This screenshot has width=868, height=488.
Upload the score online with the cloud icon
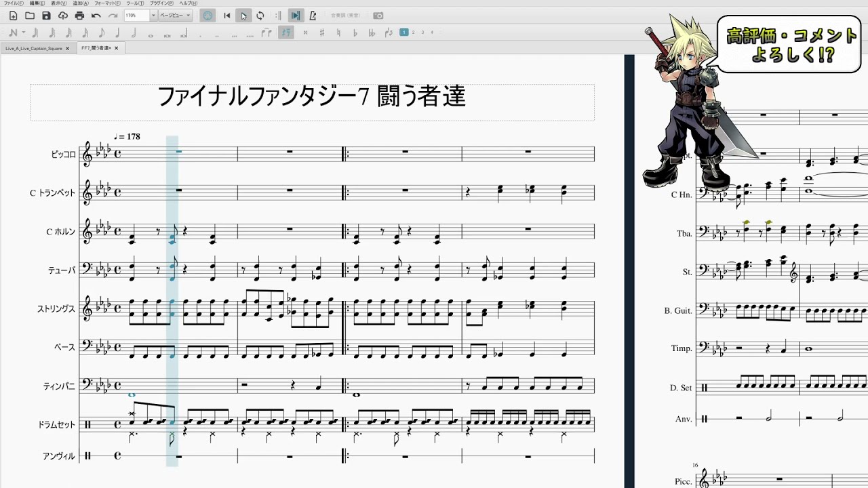click(62, 16)
